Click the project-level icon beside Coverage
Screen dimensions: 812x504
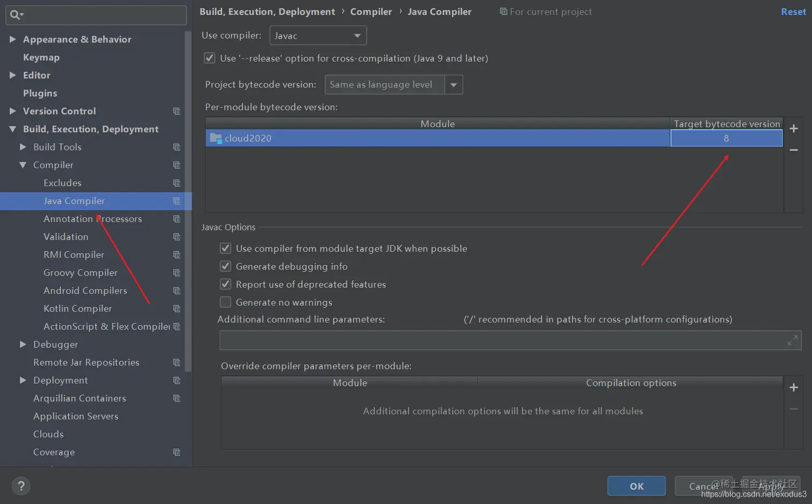click(x=176, y=452)
